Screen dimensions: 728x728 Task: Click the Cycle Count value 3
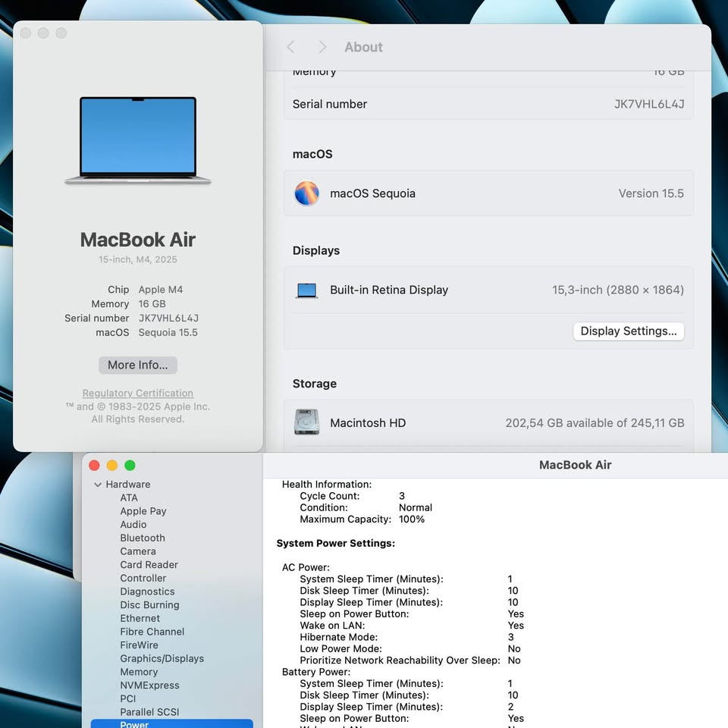(402, 496)
